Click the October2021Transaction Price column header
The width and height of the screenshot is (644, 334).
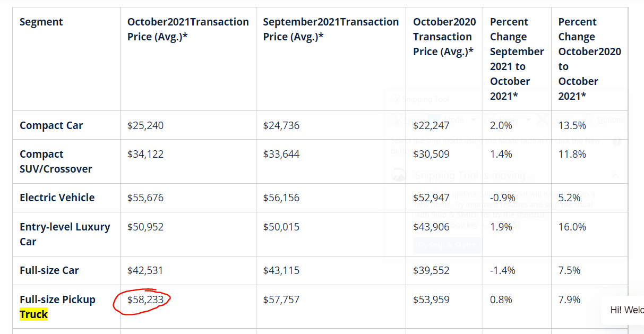point(188,29)
